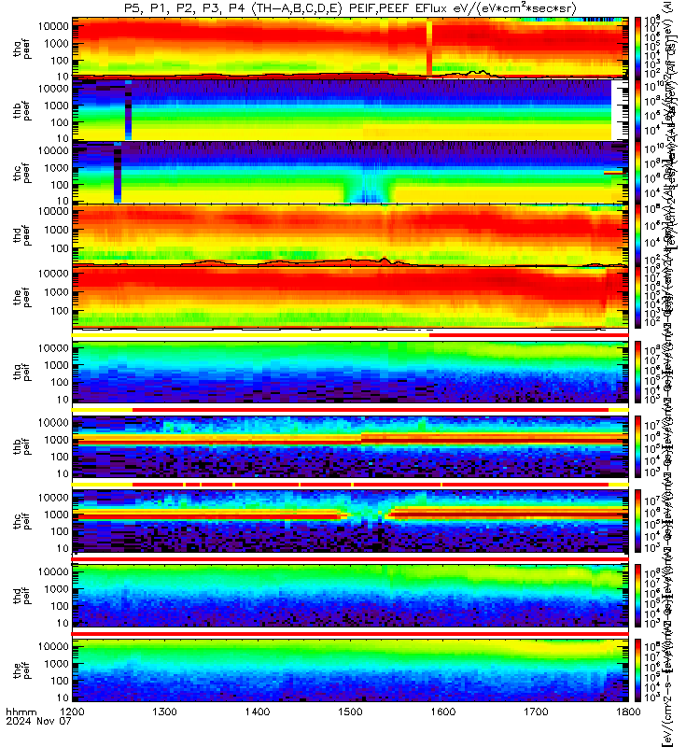Click the 1700 time axis tick label

536,712
